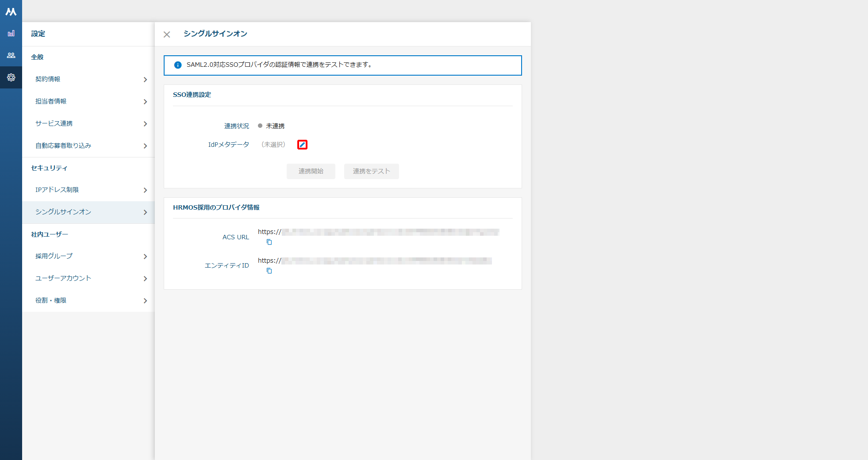Click the info icon in SAML notice

178,65
